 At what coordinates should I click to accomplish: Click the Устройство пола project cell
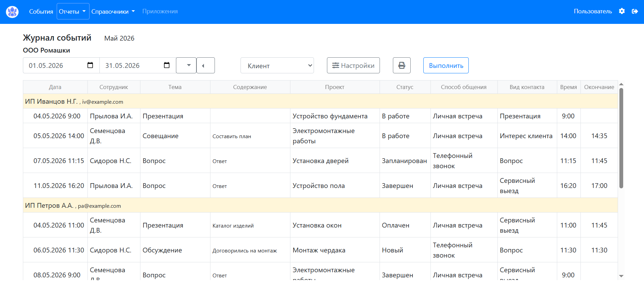335,186
